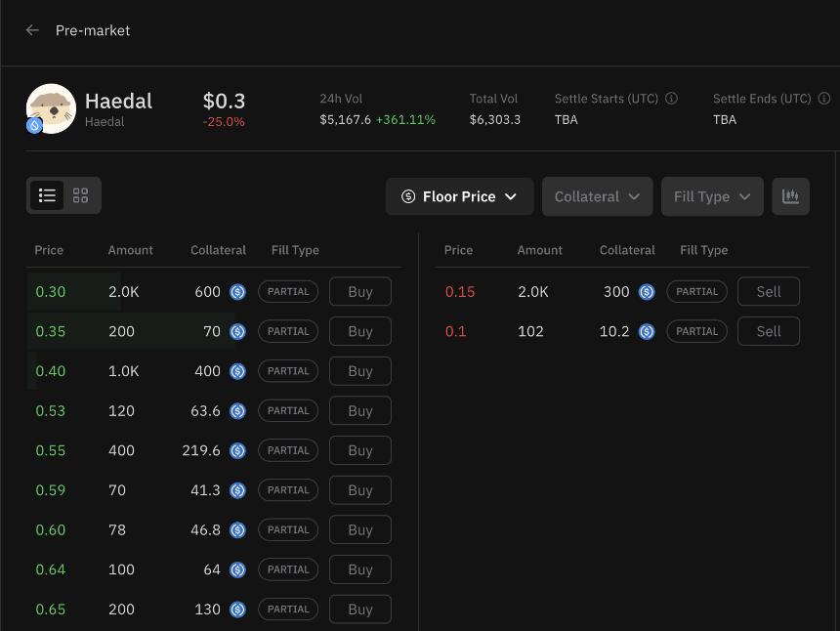Select the list view icon
Screen dimensions: 840x631
(x=47, y=195)
